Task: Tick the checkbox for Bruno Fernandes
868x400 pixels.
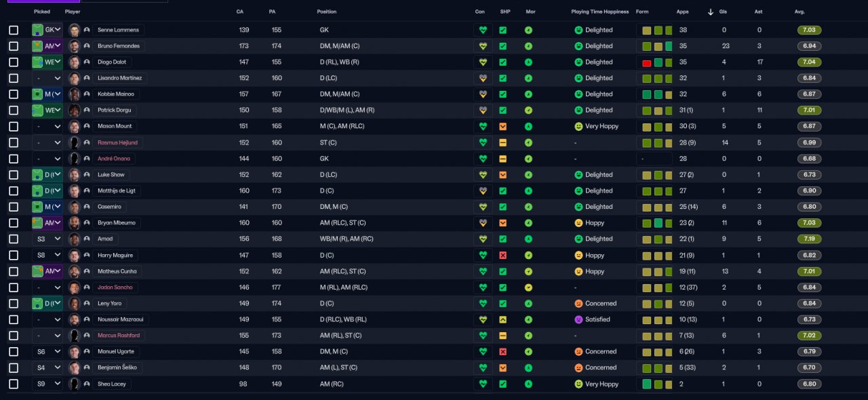Action: [x=14, y=46]
